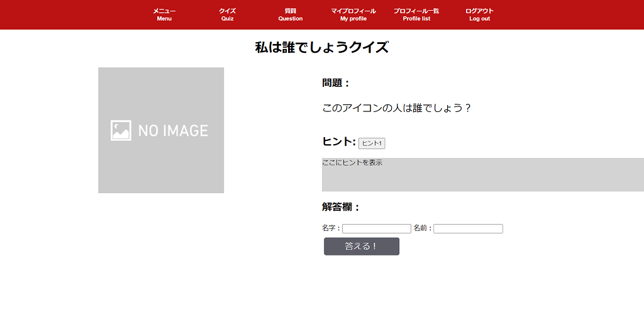Click the 答える！ answer button
The image size is (644, 319).
coord(362,246)
